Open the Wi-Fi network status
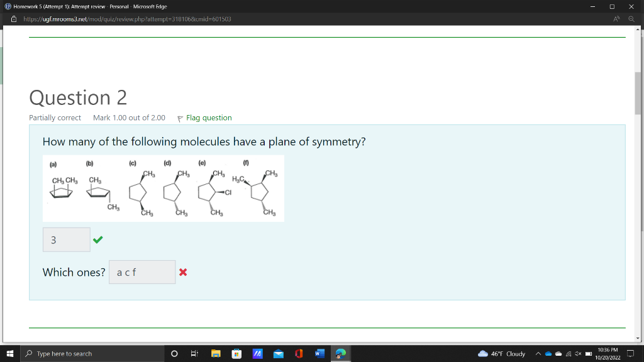This screenshot has height=362, width=644. [x=568, y=353]
